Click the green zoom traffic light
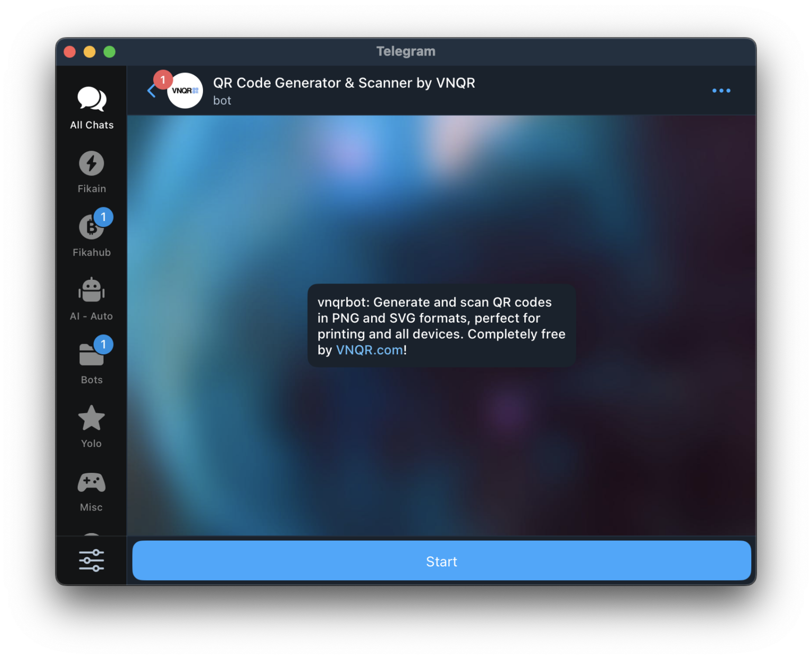 pyautogui.click(x=109, y=51)
